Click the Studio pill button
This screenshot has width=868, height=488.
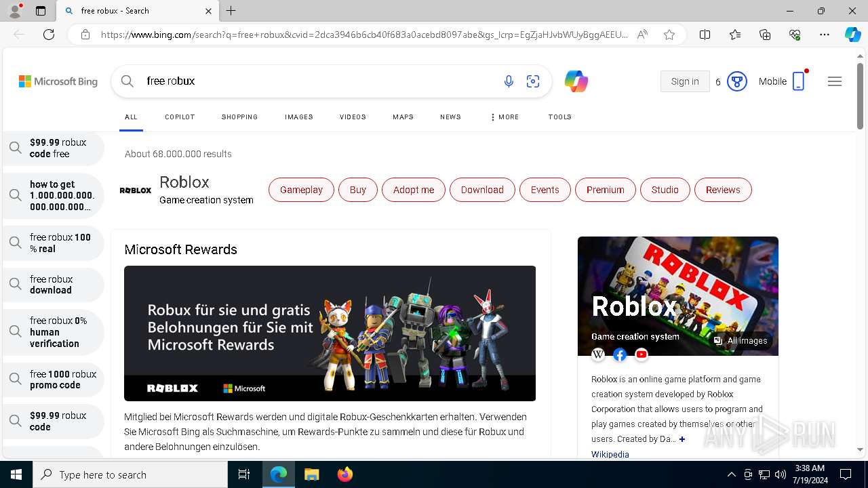tap(665, 190)
